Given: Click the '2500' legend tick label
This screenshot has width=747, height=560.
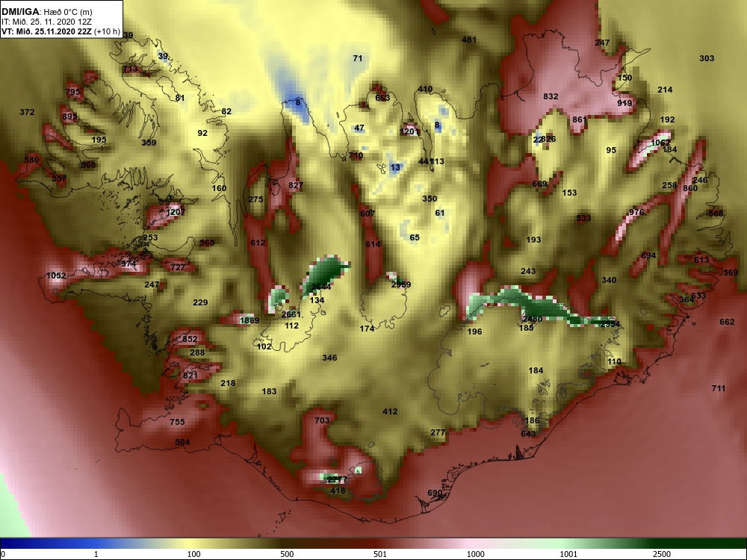Looking at the screenshot, I should [662, 554].
